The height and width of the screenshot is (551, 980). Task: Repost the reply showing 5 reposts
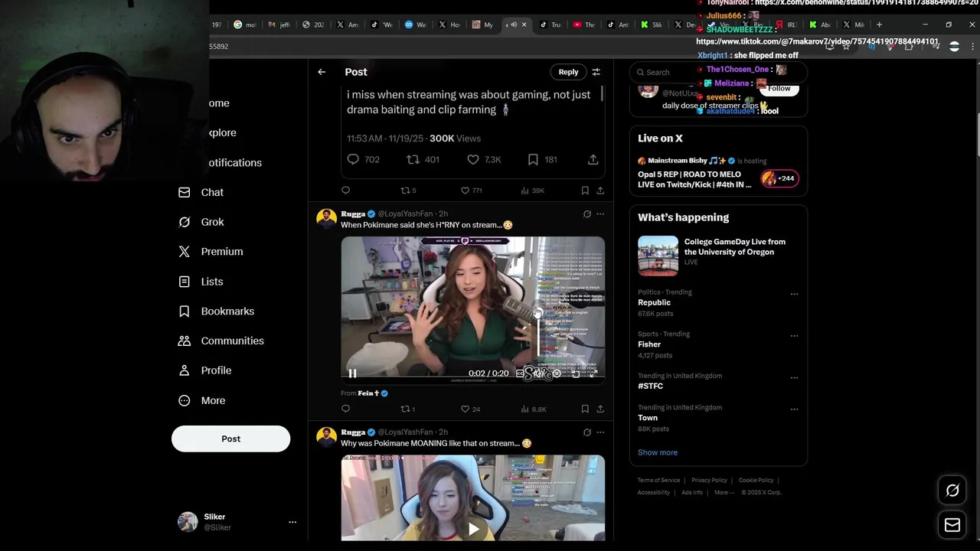pos(408,191)
